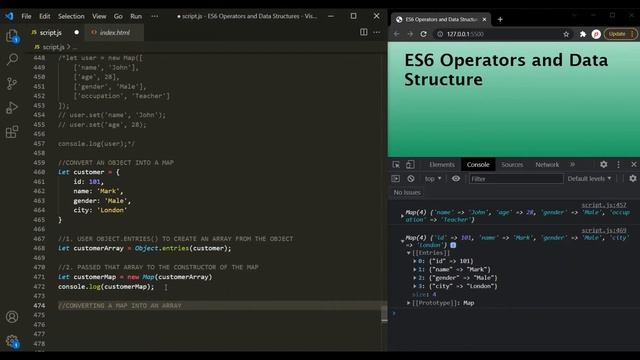Open the Source Control view
The height and width of the screenshot is (360, 640).
tap(12, 84)
